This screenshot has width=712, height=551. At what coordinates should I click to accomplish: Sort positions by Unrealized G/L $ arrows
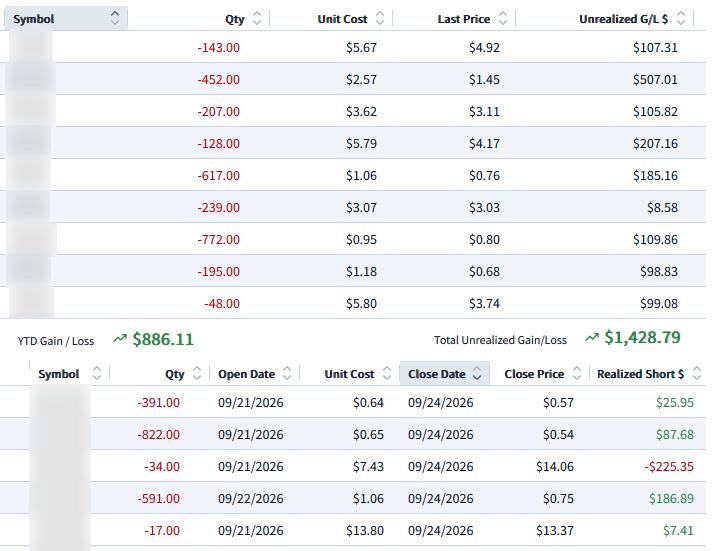pos(681,18)
